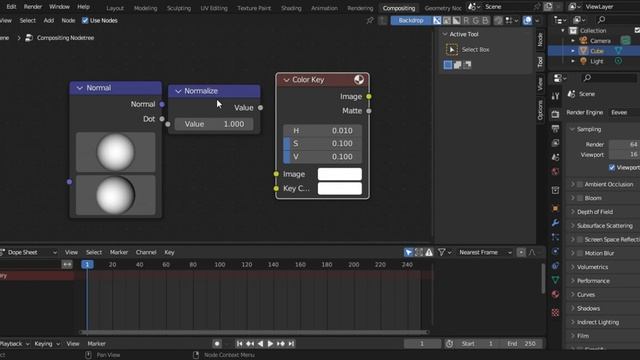This screenshot has width=640, height=360.
Task: Open the Dope Sheet mode dropdown
Action: [x=29, y=253]
